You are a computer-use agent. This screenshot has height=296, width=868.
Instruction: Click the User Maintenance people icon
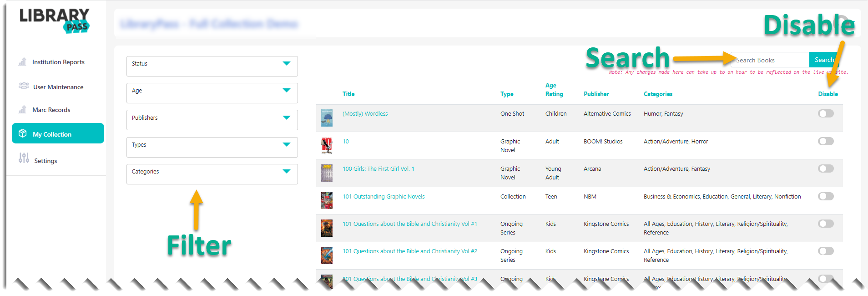[24, 86]
